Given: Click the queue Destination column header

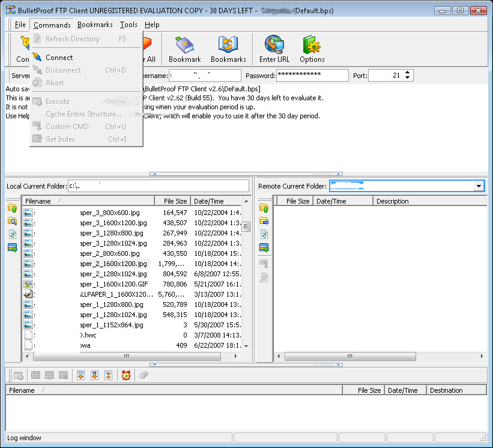Looking at the screenshot, I should tap(456, 390).
